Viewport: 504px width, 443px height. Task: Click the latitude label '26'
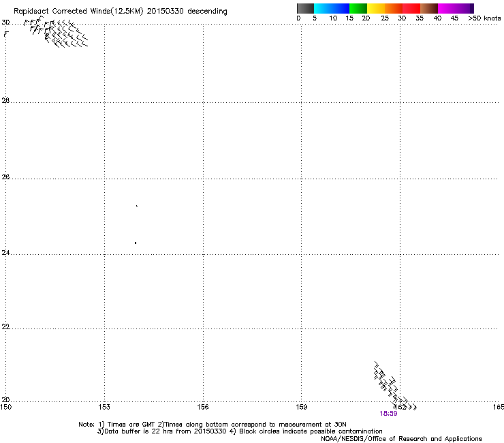(5, 177)
